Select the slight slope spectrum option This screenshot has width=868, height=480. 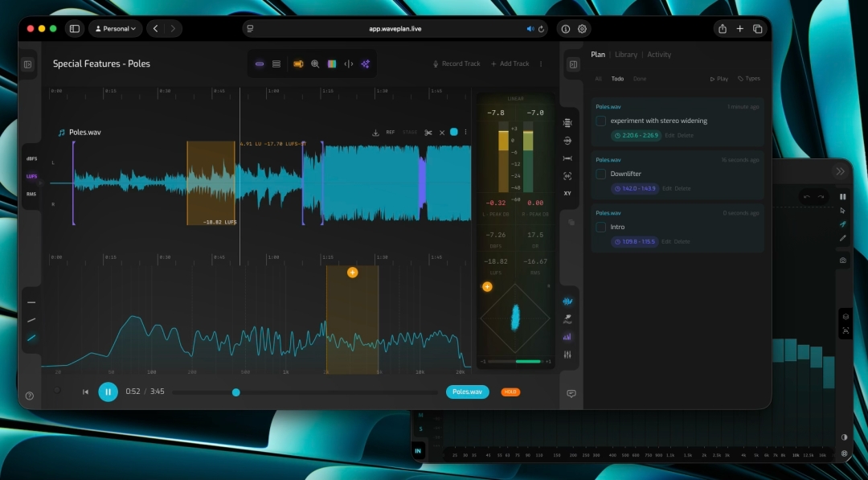[x=31, y=320]
